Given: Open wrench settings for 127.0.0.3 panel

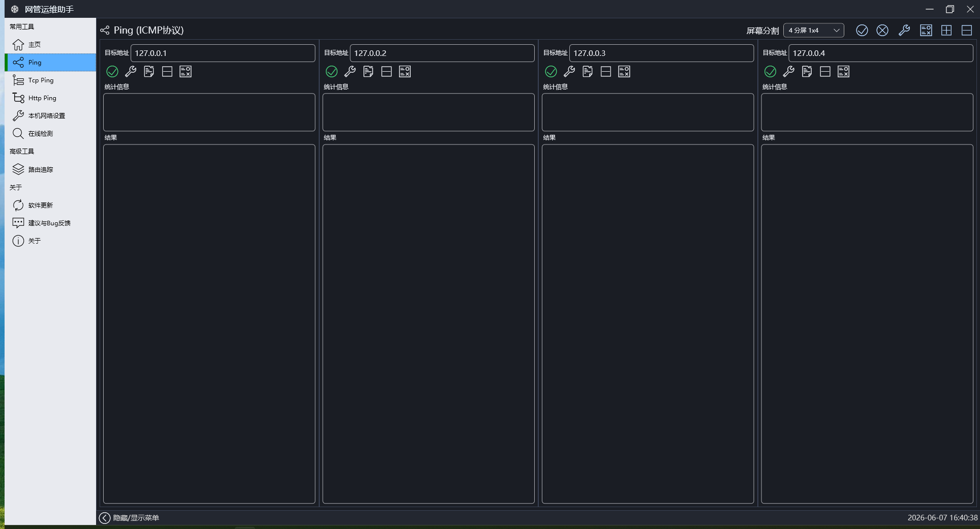Looking at the screenshot, I should pos(569,72).
